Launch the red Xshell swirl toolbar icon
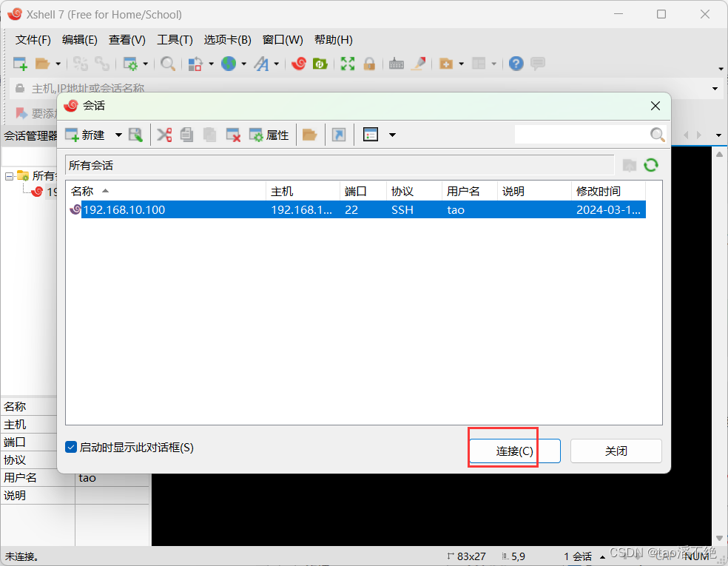Screen dimensions: 728x566 click(299, 64)
